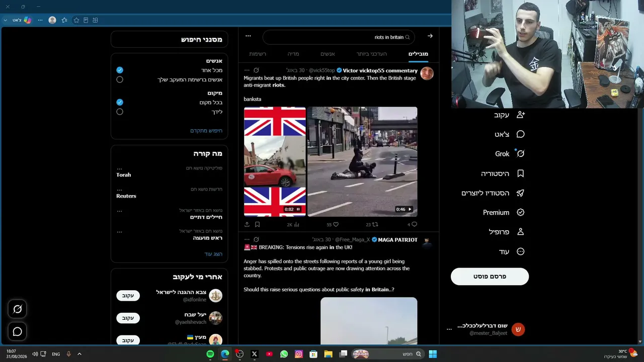
Task: Switch to the מובילים top tab
Action: tap(418, 54)
